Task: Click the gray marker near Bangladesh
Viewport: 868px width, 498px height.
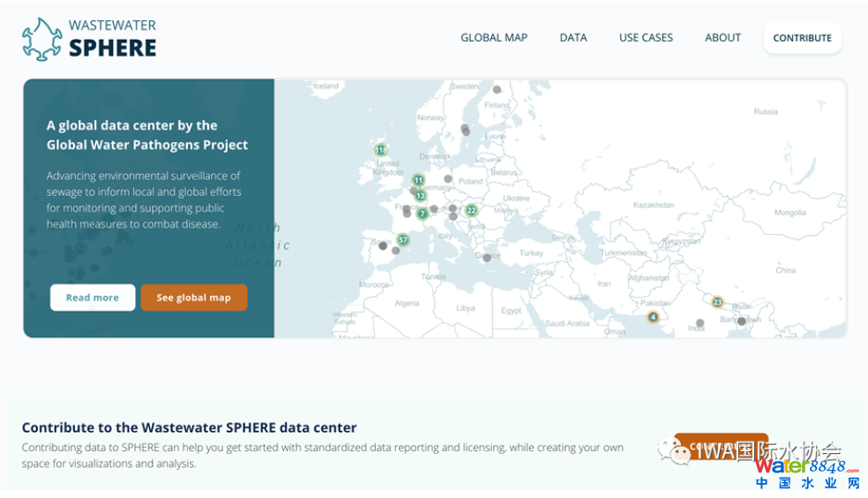Action: [742, 321]
